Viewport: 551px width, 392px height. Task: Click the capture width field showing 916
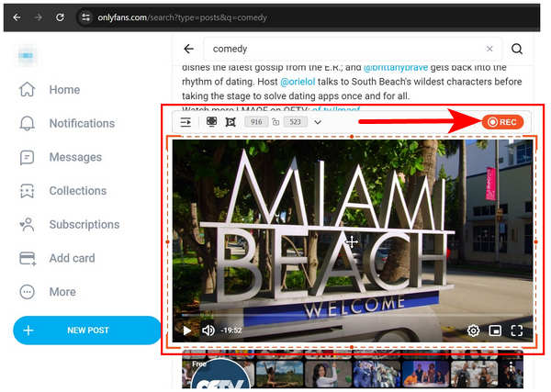(255, 121)
